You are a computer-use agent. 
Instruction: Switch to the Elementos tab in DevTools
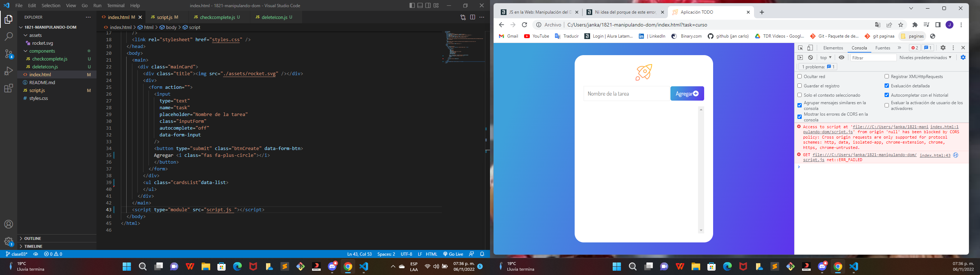pos(833,48)
